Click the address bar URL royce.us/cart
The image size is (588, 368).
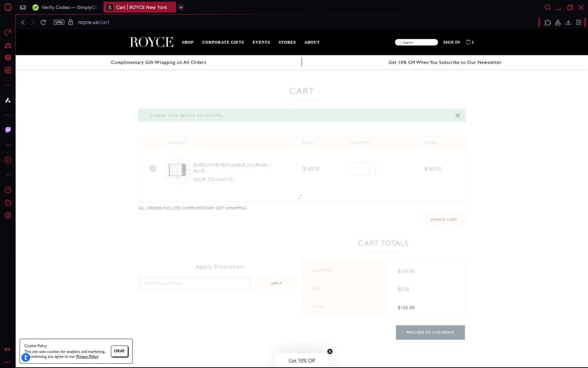(x=94, y=22)
